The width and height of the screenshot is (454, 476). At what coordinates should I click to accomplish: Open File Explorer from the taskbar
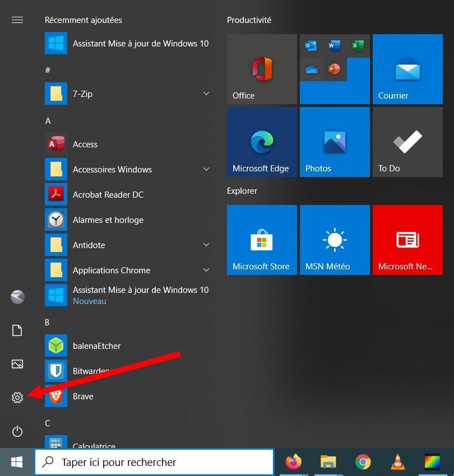point(328,462)
